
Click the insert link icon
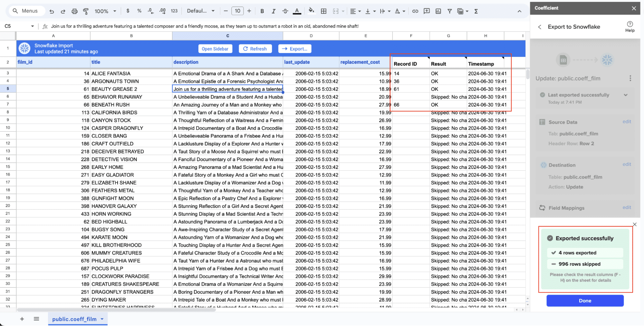tap(415, 11)
